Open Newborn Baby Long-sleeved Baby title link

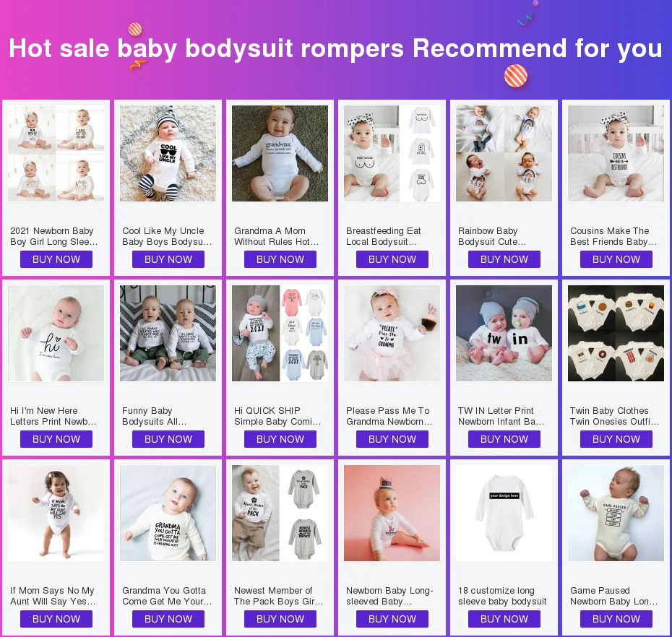coord(389,596)
